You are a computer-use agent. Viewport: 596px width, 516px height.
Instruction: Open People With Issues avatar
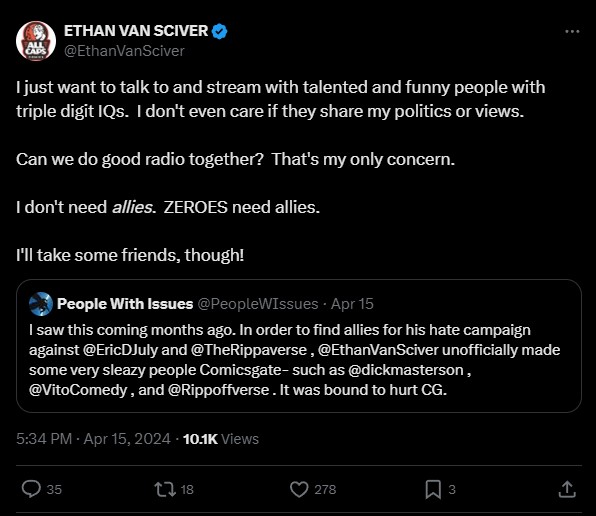pos(41,304)
